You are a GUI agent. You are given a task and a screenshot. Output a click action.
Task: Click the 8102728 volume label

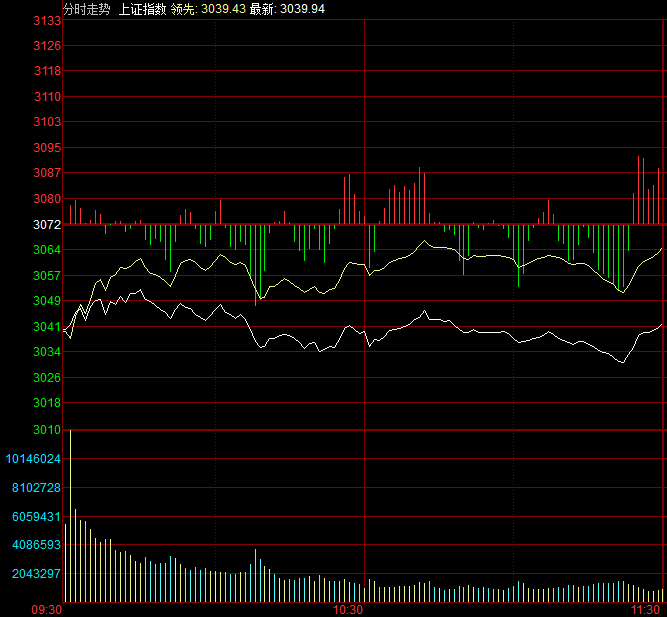pos(37,488)
